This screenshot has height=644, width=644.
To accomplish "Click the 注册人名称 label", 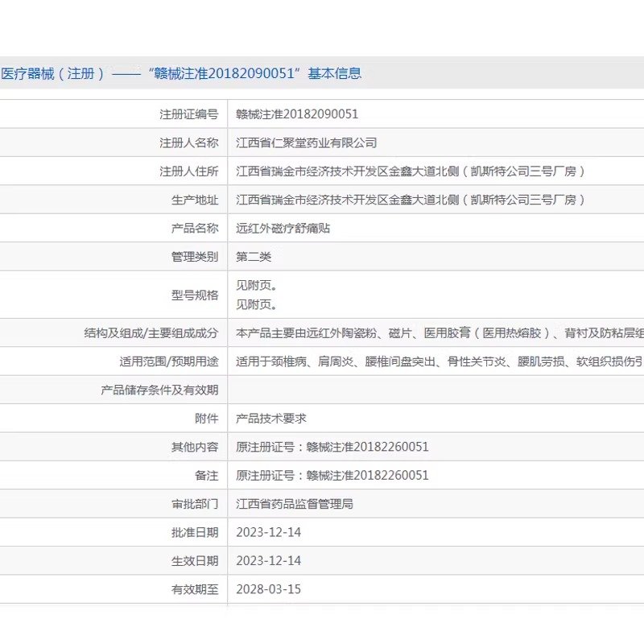I will [189, 142].
